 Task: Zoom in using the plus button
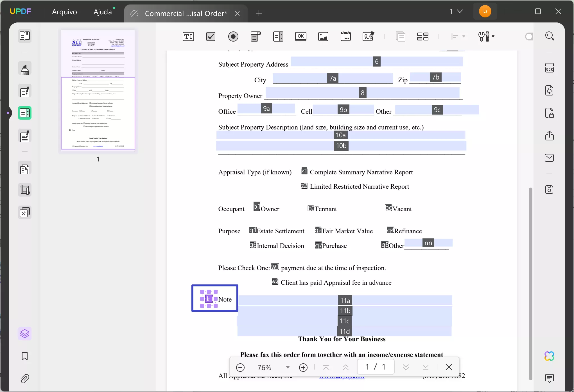[x=303, y=367]
